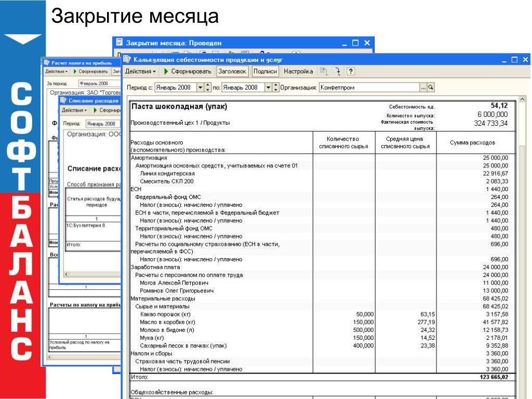532x399 pixels.
Task: Click Сформировать in Расчет налога на прибыль window
Action: pyautogui.click(x=93, y=72)
